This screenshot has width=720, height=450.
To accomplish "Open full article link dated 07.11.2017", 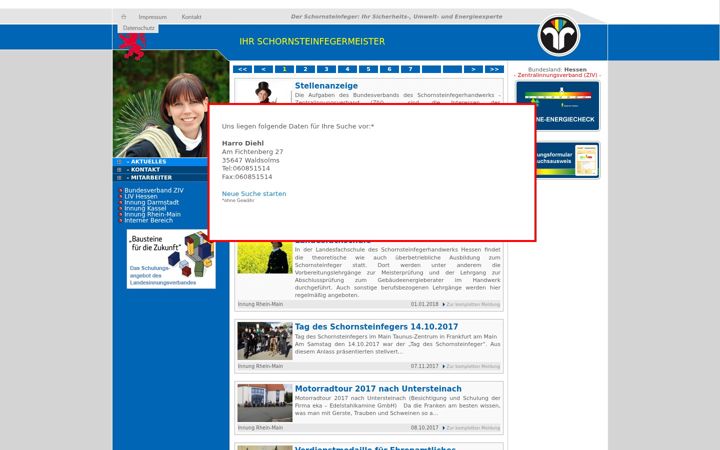I will tap(473, 366).
